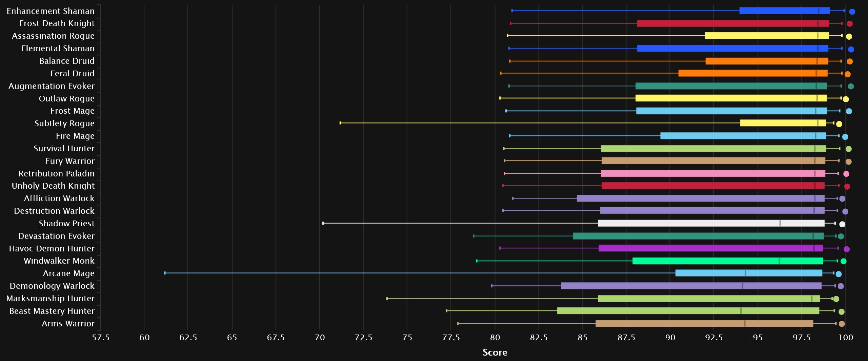Screen dimensions: 868x361
Task: Click the Demonology Warlock purple box bar
Action: pos(691,286)
